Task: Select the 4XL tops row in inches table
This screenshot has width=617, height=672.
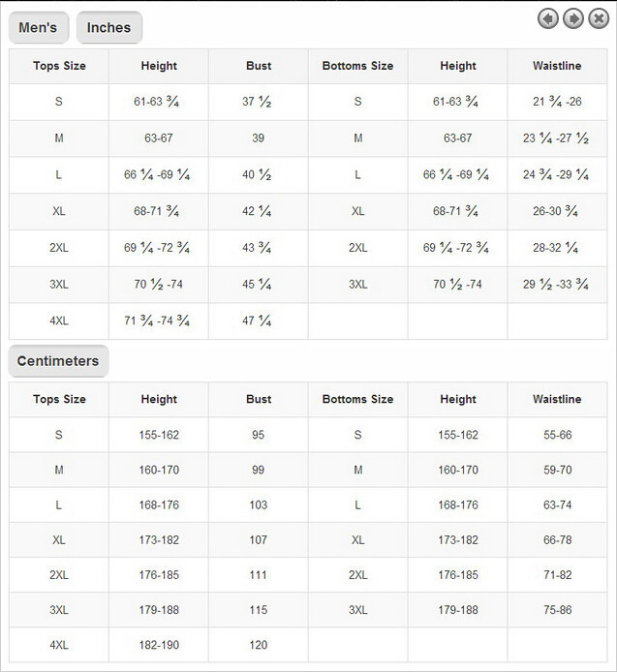Action: coord(59,321)
